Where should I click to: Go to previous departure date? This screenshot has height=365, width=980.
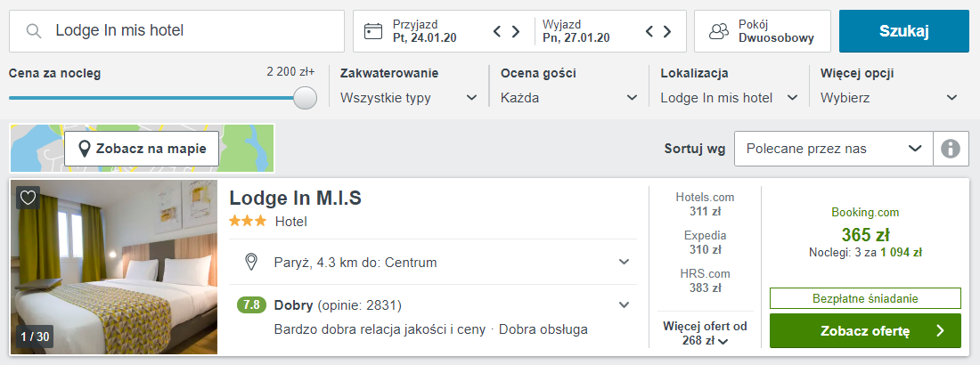[650, 32]
